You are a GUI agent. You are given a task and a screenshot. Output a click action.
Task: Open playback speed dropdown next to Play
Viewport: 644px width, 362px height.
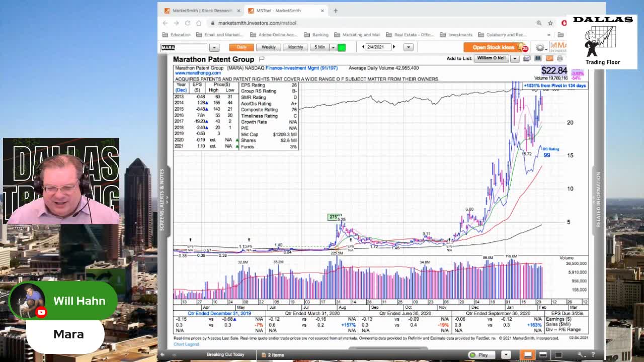coord(506,354)
